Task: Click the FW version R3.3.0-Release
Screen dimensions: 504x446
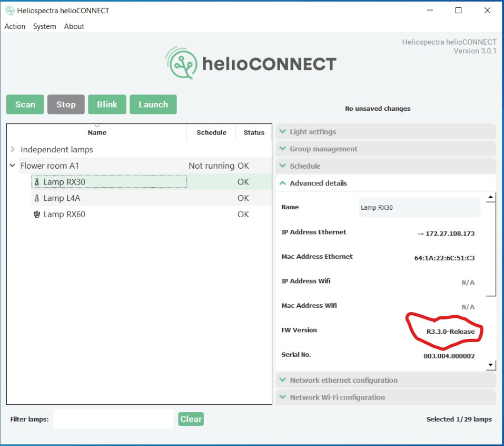Action: pyautogui.click(x=450, y=332)
